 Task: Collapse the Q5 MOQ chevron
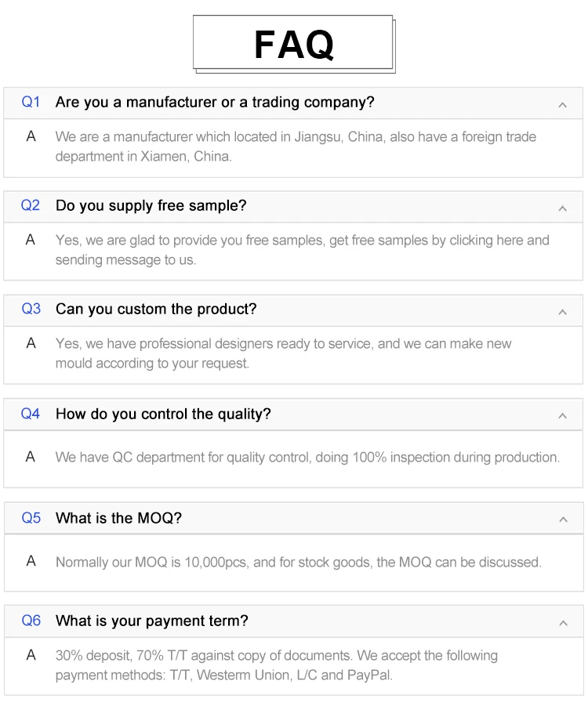coord(562,520)
